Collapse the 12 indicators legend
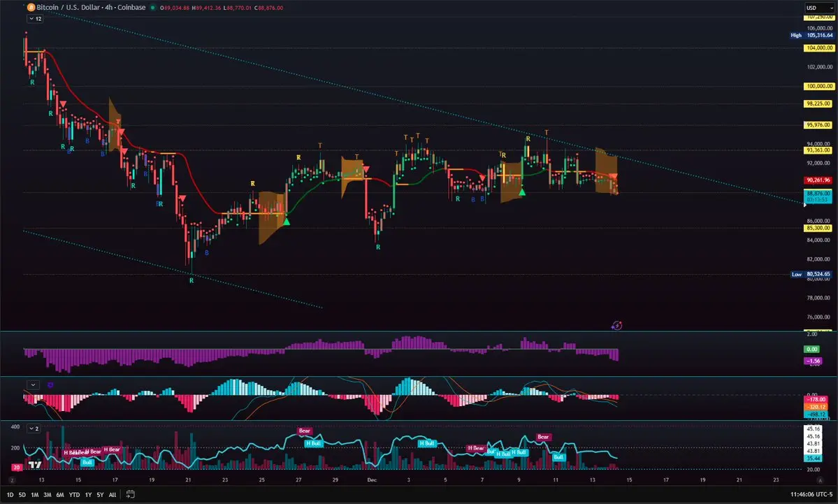The image size is (838, 504). [35, 19]
